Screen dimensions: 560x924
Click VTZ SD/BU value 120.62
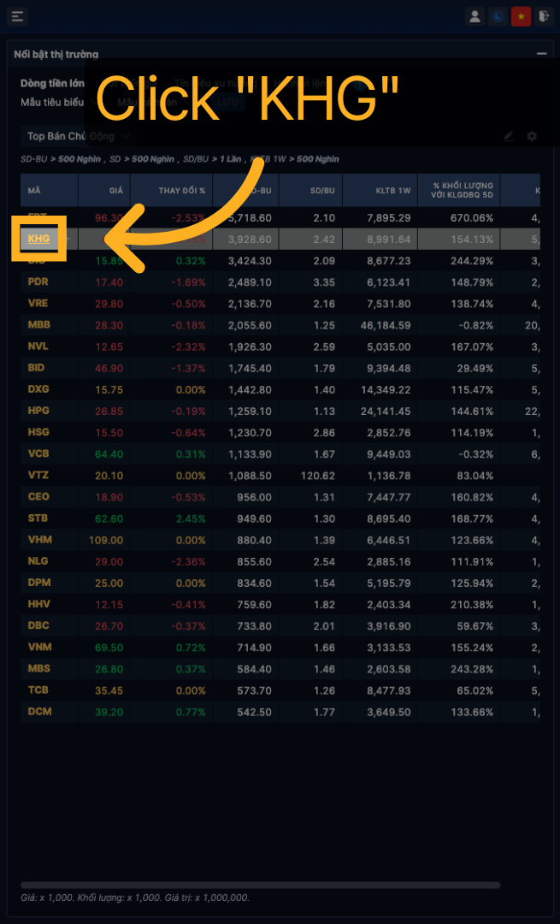320,476
